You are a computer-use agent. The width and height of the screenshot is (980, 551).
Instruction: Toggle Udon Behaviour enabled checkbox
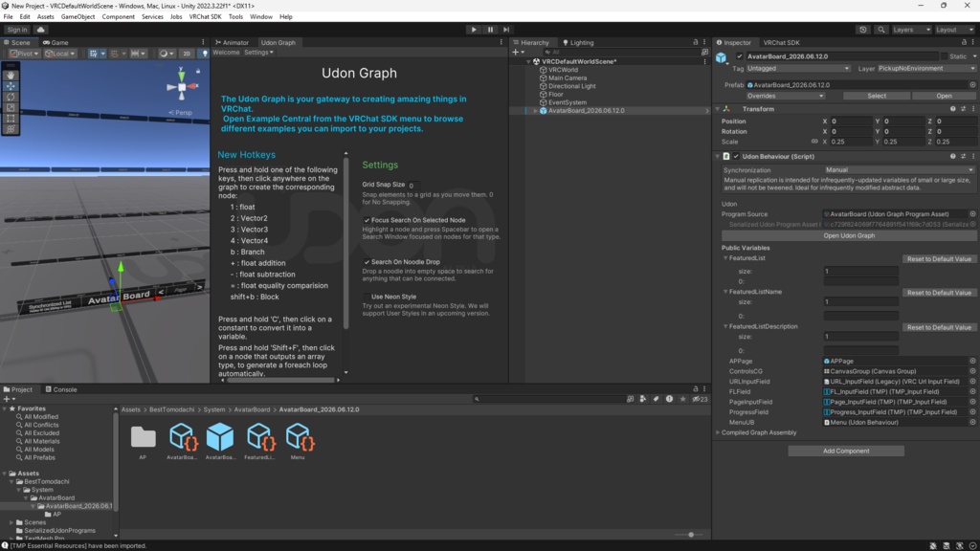pyautogui.click(x=736, y=156)
